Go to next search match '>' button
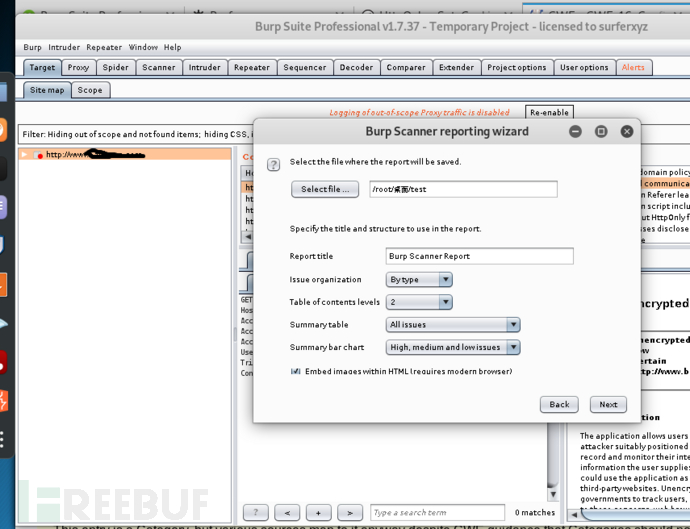 click(350, 512)
